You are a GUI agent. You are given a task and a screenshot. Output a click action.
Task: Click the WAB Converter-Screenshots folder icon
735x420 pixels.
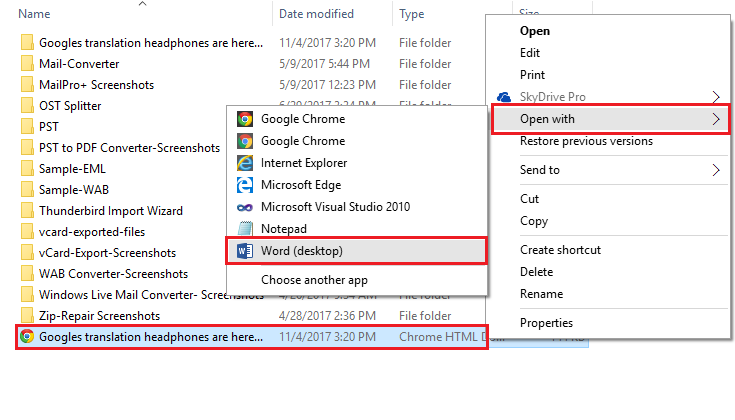27,274
